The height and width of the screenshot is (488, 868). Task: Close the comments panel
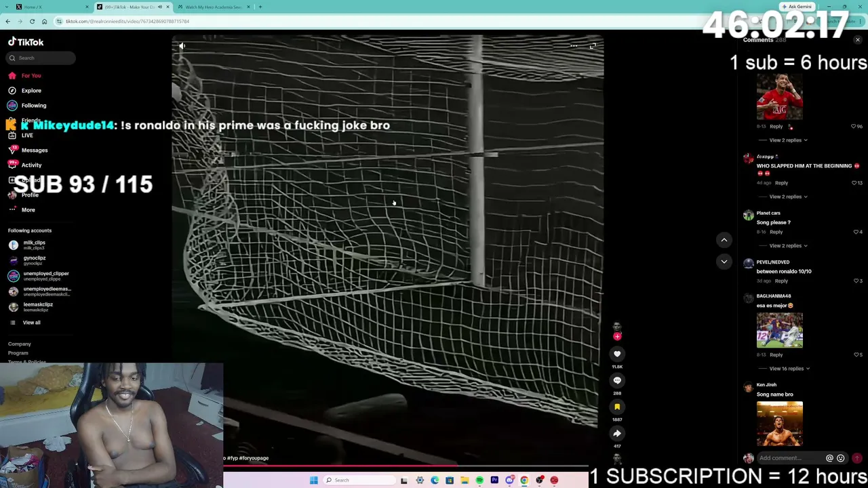click(858, 40)
